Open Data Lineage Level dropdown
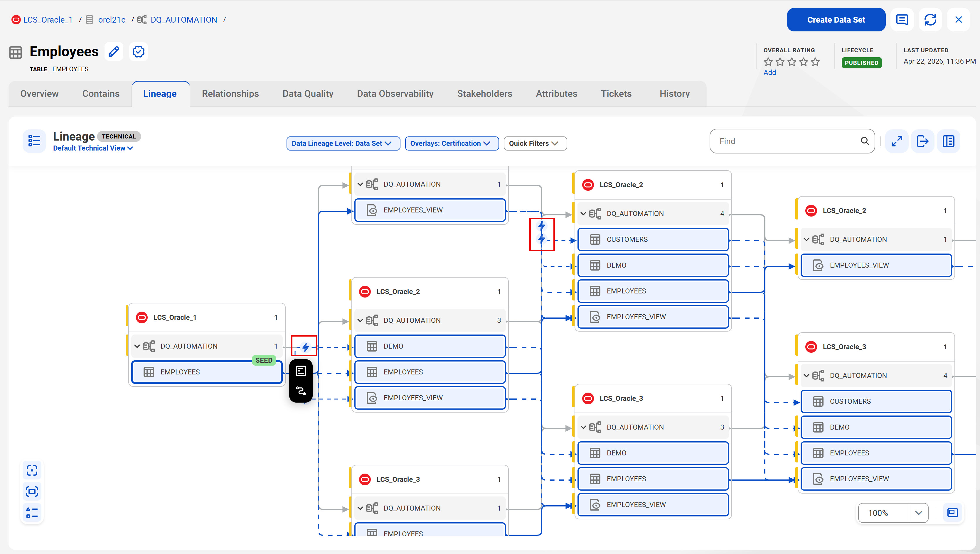Image resolution: width=980 pixels, height=554 pixels. (343, 143)
